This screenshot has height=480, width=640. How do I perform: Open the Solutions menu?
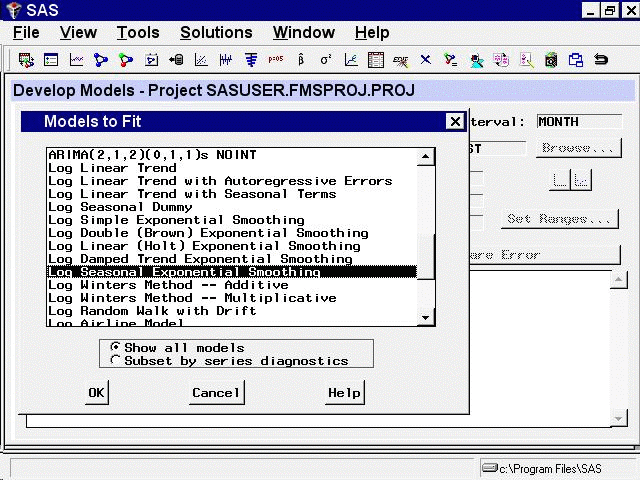pos(216,33)
